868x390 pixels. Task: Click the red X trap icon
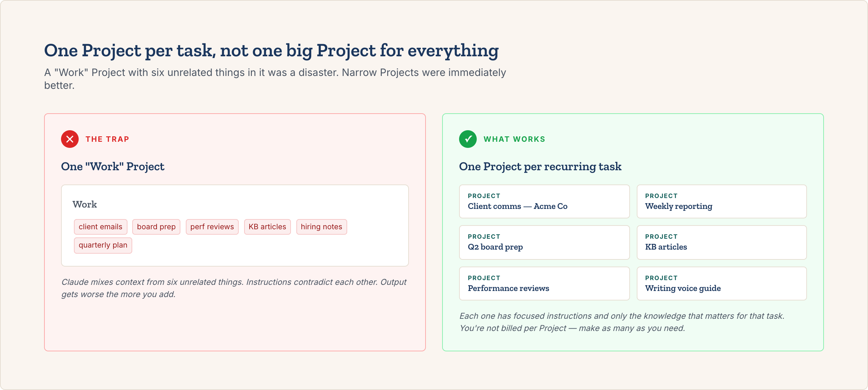click(x=70, y=139)
